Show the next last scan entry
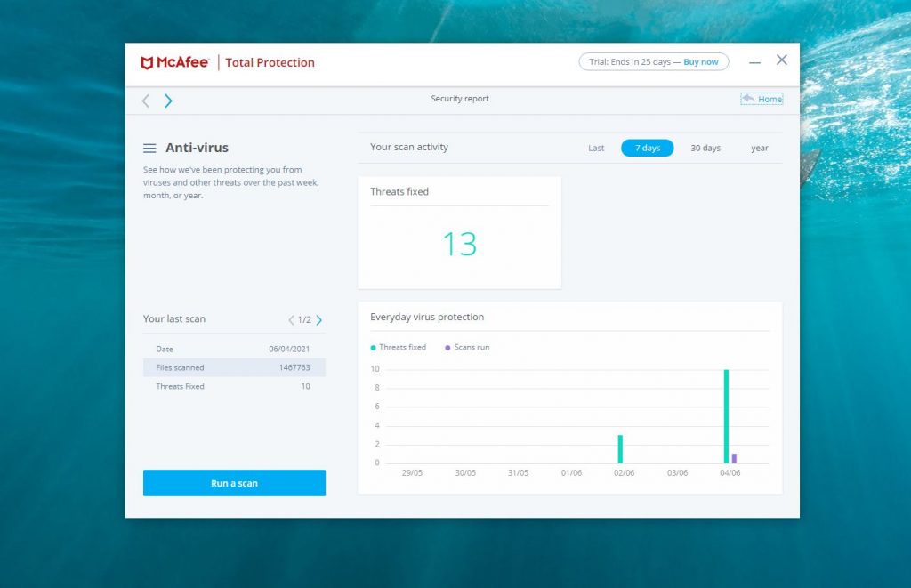Viewport: 911px width, 588px height. coord(319,320)
